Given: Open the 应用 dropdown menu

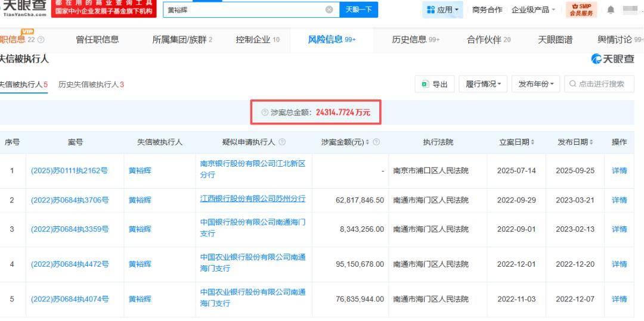Looking at the screenshot, I should 442,10.
